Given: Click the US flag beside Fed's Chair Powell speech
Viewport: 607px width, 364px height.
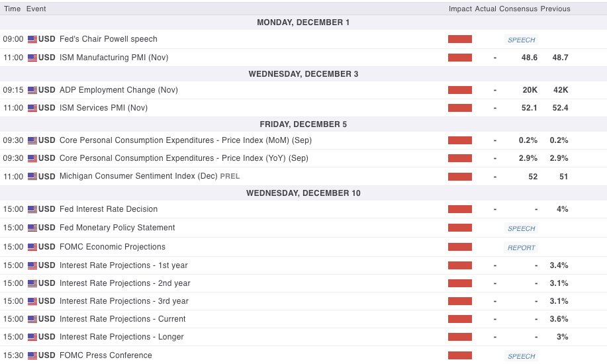Looking at the screenshot, I should [32, 39].
